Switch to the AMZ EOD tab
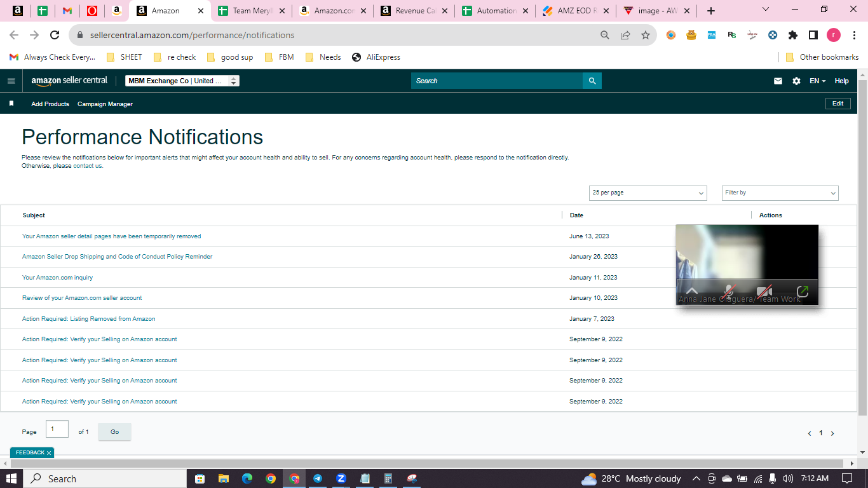Viewport: 868px width, 488px height. point(576,11)
